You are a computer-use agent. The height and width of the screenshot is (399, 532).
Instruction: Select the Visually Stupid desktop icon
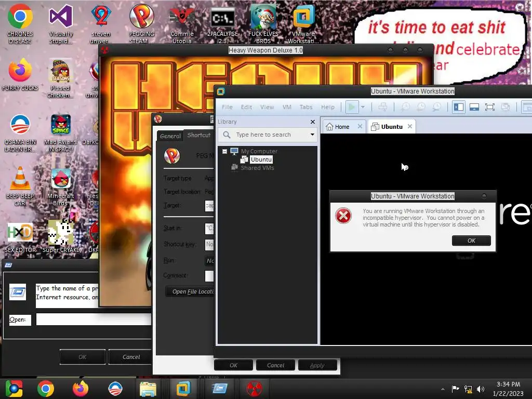(61, 24)
